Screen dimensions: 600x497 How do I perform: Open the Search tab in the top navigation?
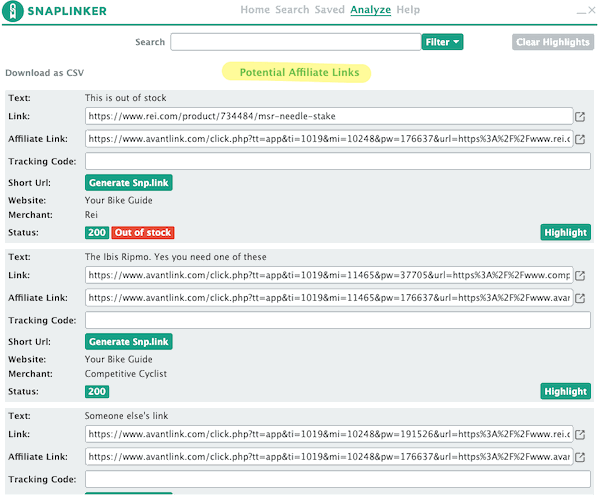(x=292, y=10)
